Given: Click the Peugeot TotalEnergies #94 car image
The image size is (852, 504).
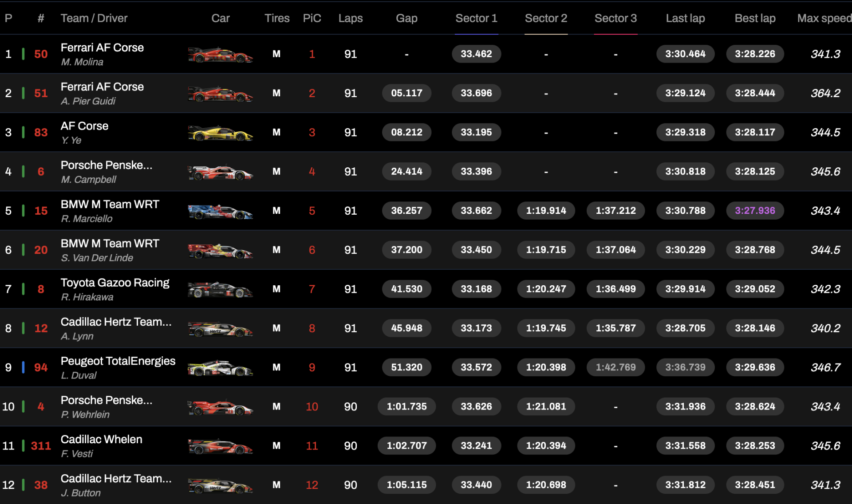Looking at the screenshot, I should 220,368.
